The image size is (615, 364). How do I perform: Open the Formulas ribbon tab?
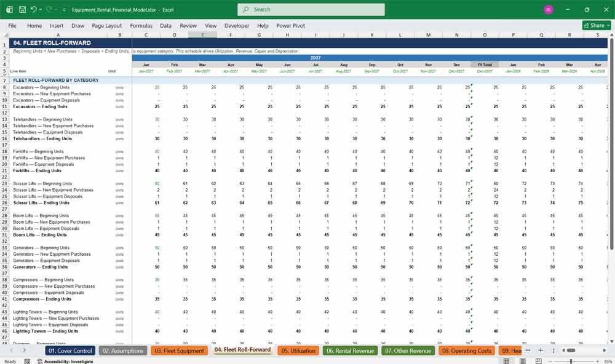(x=141, y=25)
